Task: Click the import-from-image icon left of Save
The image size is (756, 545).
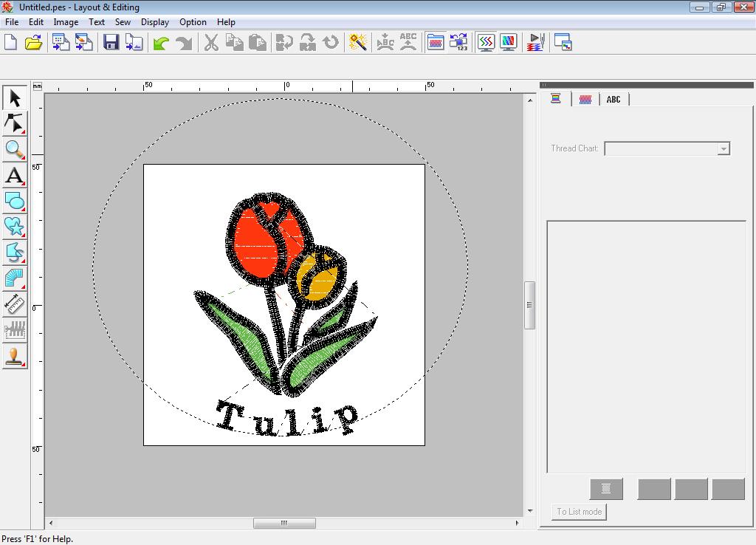Action: (x=84, y=42)
